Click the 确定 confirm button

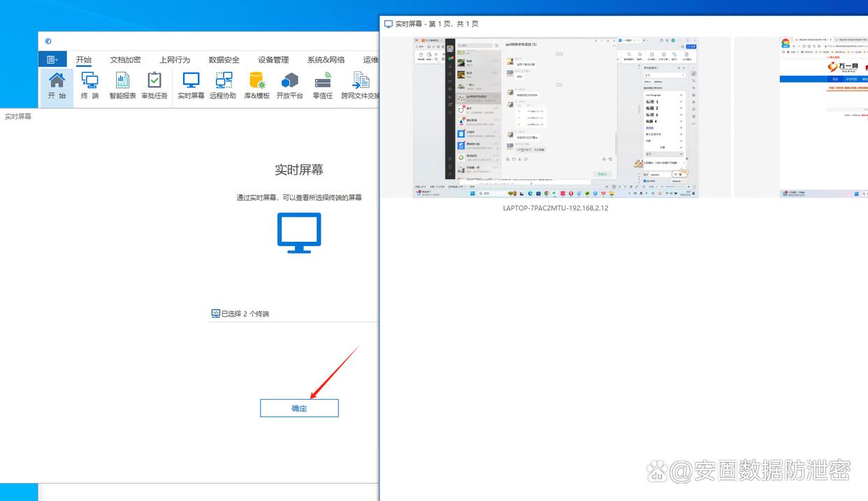coord(299,408)
